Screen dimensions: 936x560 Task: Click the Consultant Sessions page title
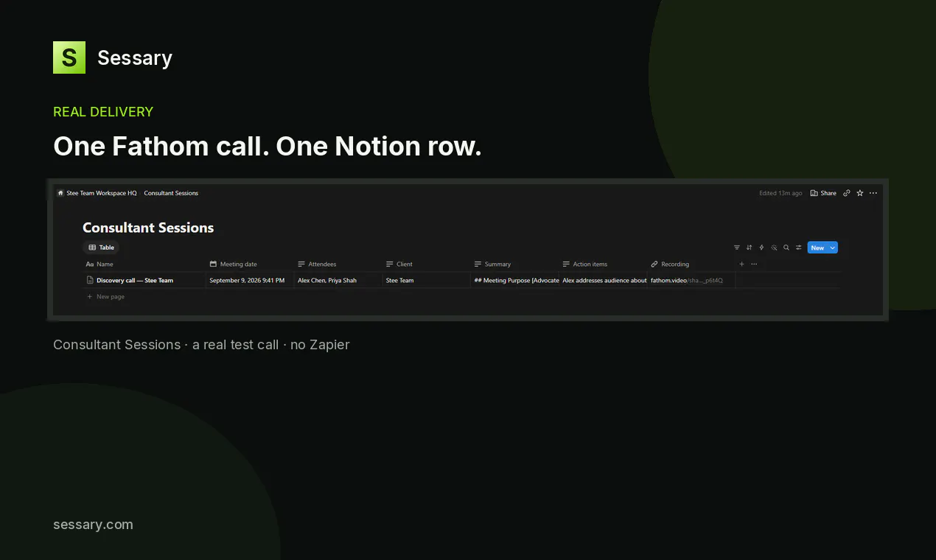pyautogui.click(x=148, y=228)
